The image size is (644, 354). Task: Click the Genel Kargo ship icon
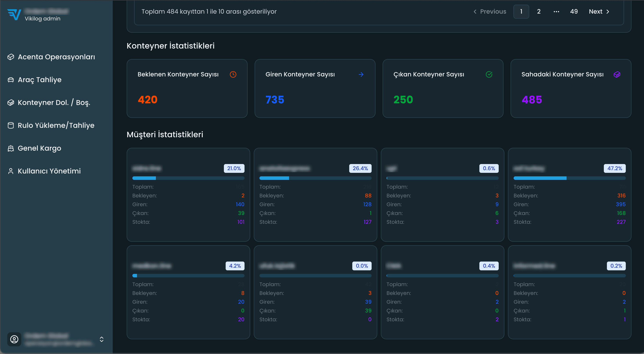(11, 148)
